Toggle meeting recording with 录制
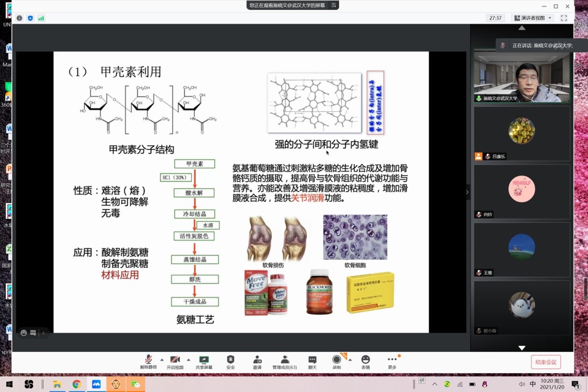Screen dimensions: 588x392 click(x=336, y=362)
